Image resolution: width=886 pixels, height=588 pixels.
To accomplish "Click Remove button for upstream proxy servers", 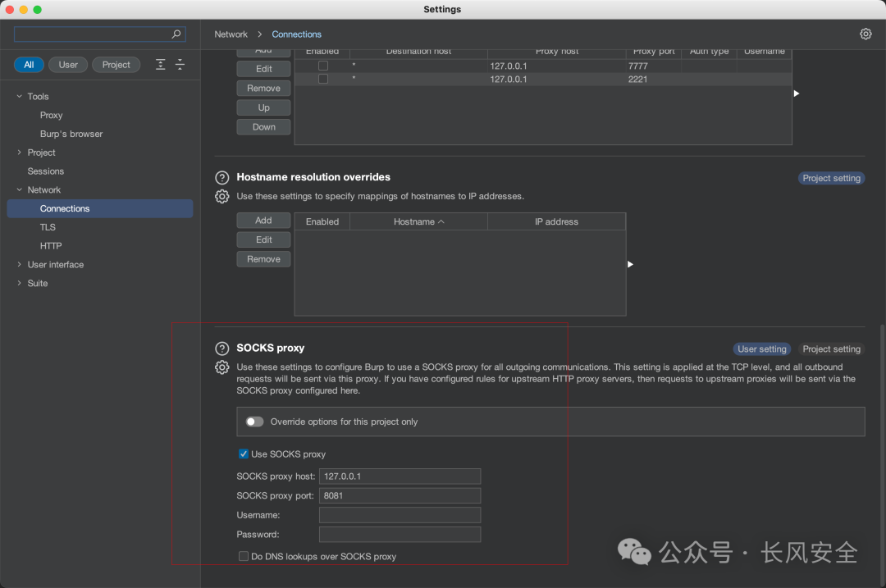I will [x=264, y=88].
